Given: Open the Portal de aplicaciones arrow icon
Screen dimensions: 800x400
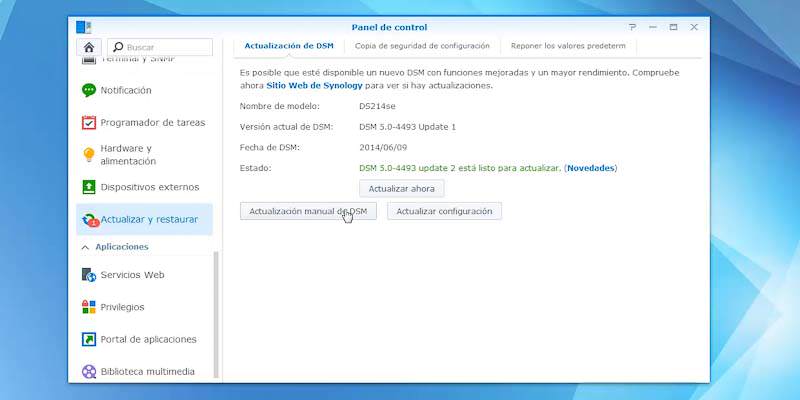Looking at the screenshot, I should 89,339.
